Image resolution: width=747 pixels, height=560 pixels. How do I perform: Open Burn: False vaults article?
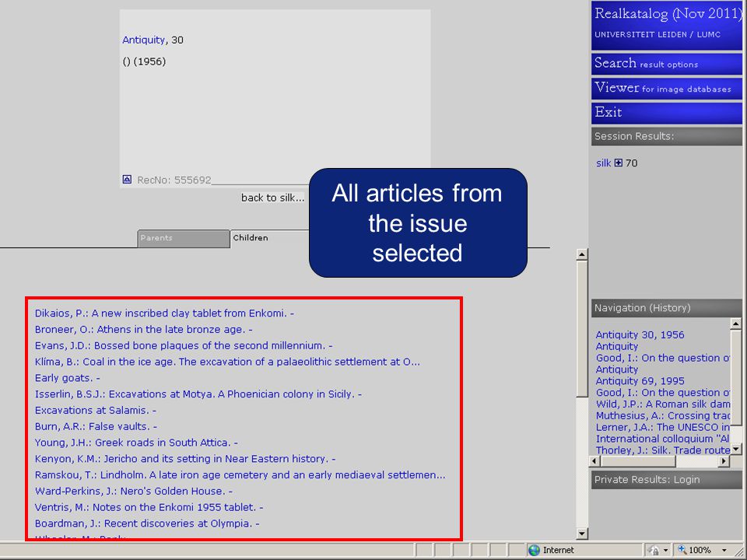(x=96, y=427)
